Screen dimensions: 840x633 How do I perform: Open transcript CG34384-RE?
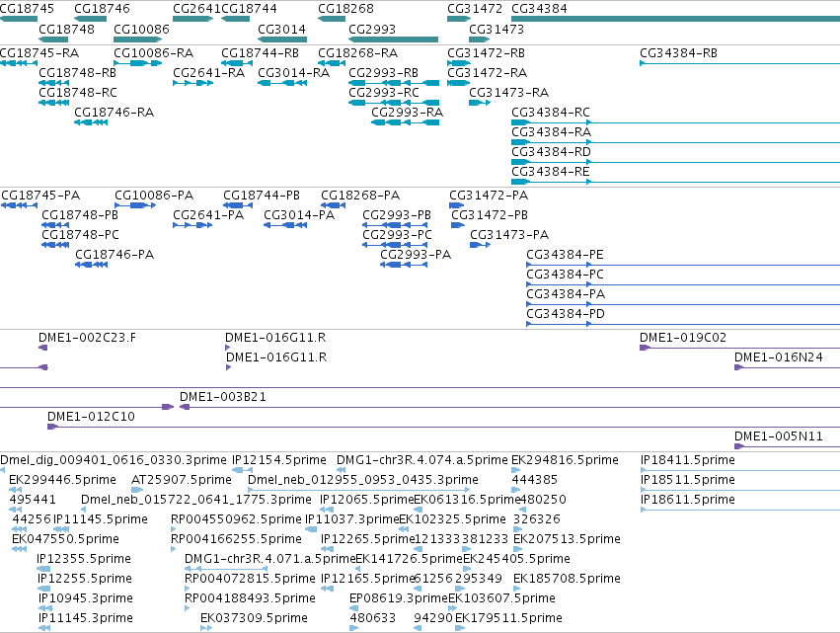(x=551, y=172)
